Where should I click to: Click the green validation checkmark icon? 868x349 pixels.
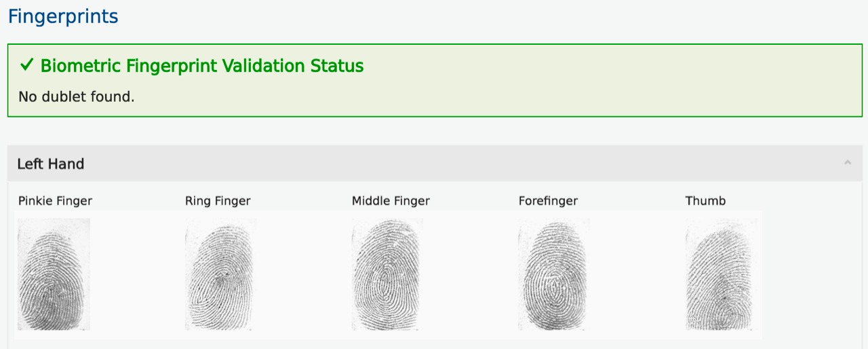(27, 65)
